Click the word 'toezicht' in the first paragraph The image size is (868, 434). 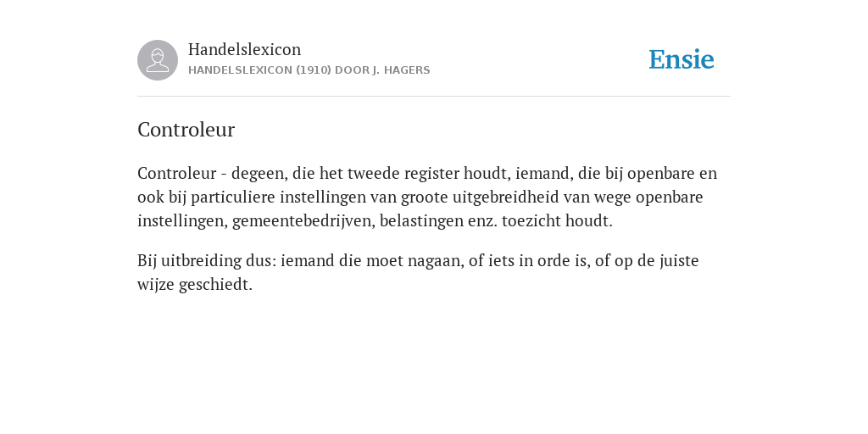[533, 221]
